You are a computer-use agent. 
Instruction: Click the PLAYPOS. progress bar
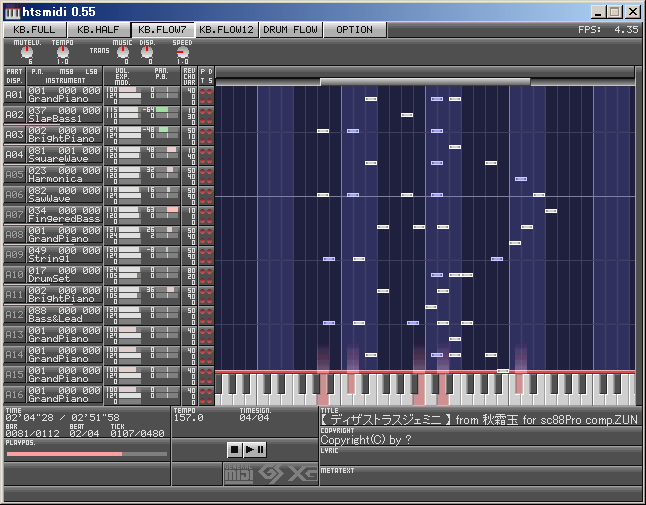click(87, 454)
